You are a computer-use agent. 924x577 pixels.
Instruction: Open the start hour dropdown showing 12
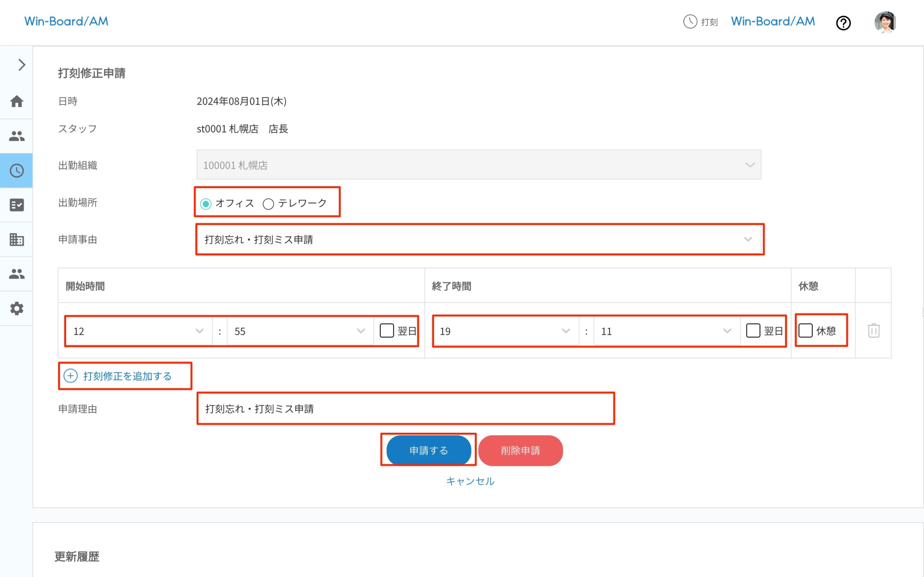[x=138, y=331]
